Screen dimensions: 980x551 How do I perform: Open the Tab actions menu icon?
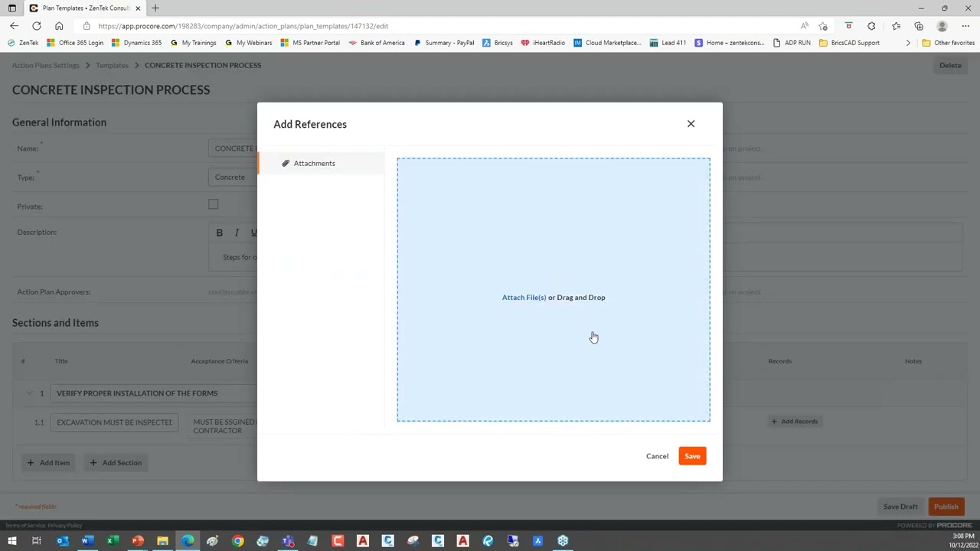(11, 8)
